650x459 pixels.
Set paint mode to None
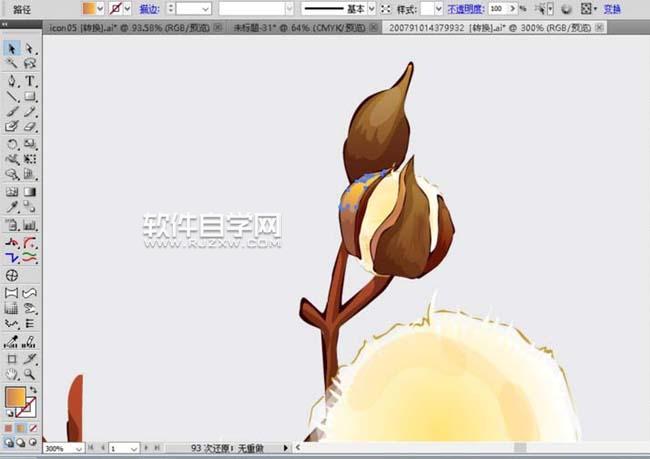coord(33,428)
